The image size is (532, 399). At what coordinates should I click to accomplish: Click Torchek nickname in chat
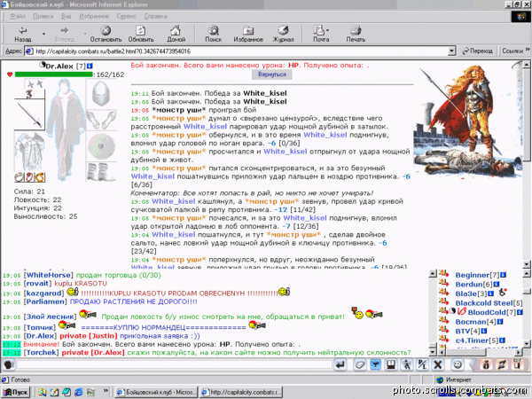(40, 353)
